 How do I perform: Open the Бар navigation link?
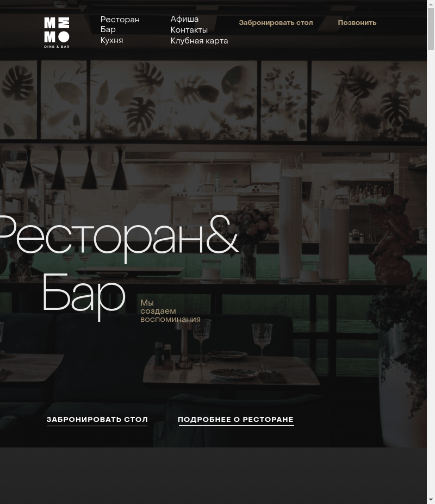click(x=108, y=29)
